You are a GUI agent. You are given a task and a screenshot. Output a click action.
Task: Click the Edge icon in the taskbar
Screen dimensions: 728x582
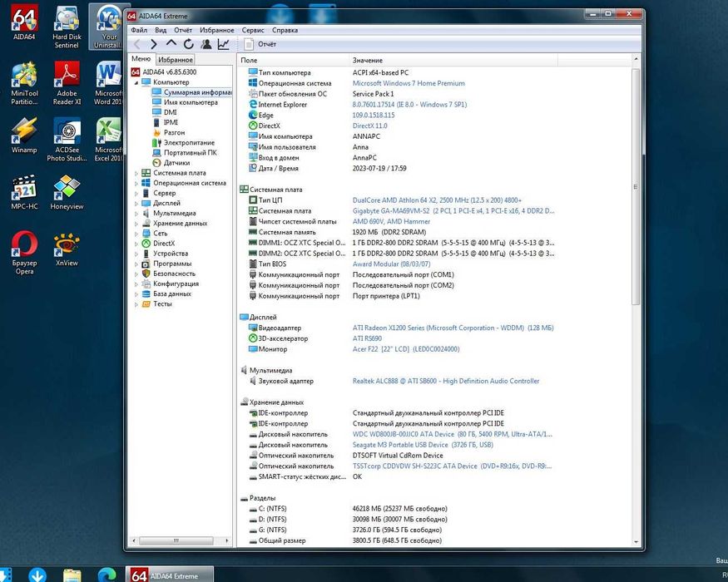coord(106,575)
